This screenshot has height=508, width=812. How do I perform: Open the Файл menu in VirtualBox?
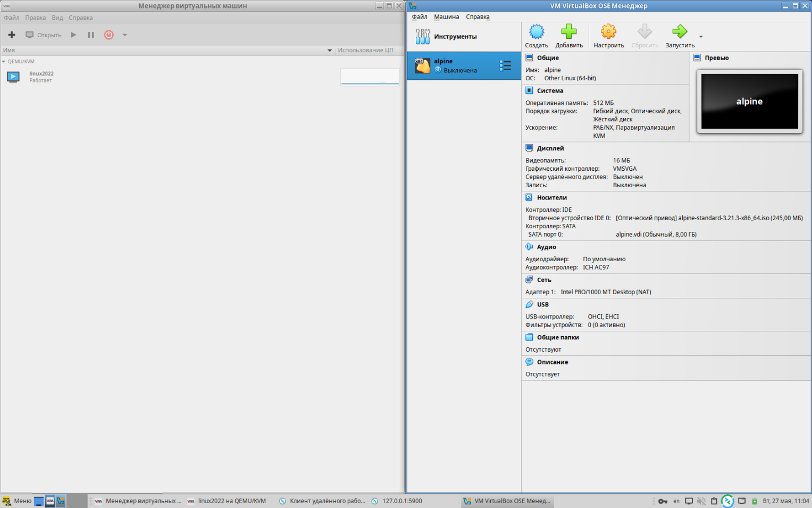420,17
